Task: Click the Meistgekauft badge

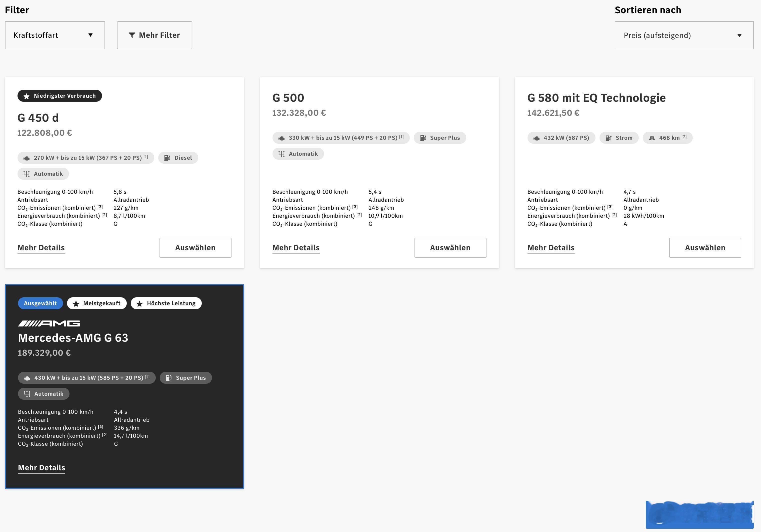Action: (x=97, y=303)
